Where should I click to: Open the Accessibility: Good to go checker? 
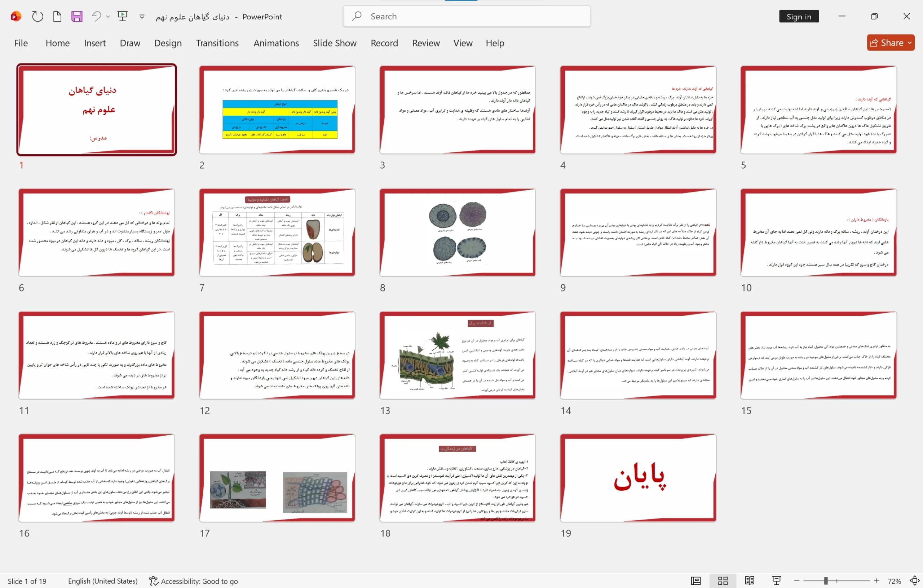194,581
